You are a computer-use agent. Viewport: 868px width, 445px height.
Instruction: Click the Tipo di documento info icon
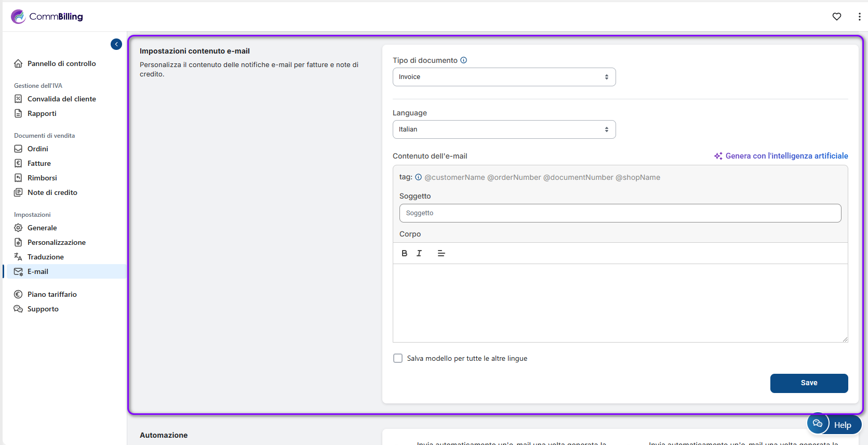coord(464,60)
